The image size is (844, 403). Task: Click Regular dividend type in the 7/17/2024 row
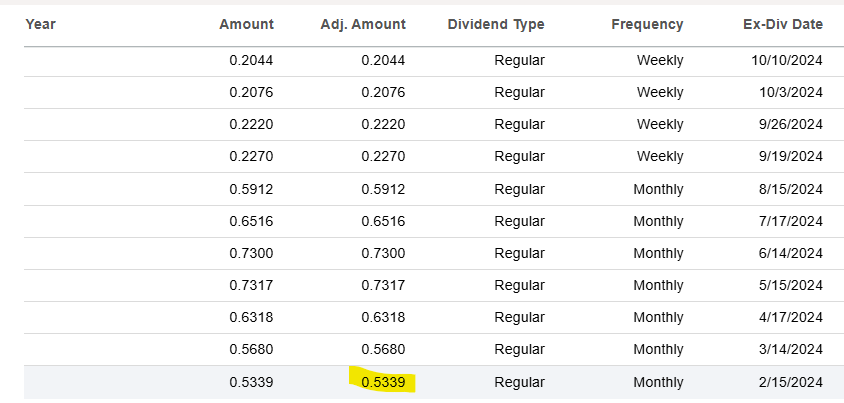(x=519, y=221)
